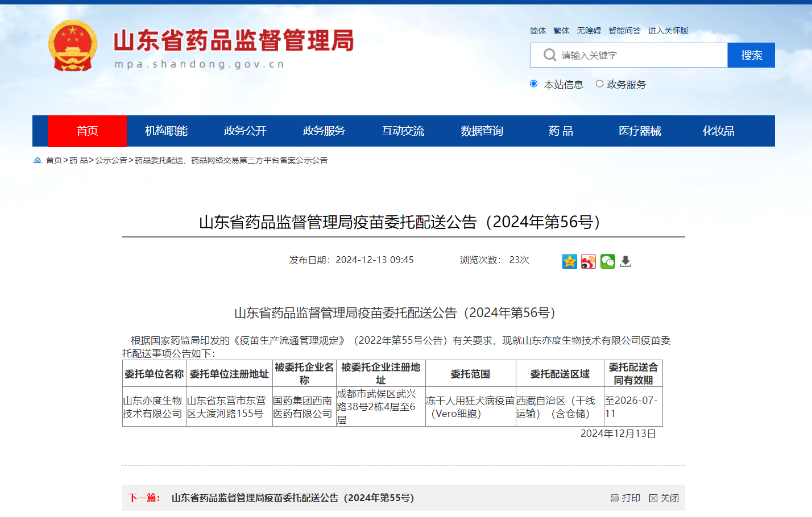
Task: Switch to 繁体 traditional Chinese
Action: (x=561, y=31)
